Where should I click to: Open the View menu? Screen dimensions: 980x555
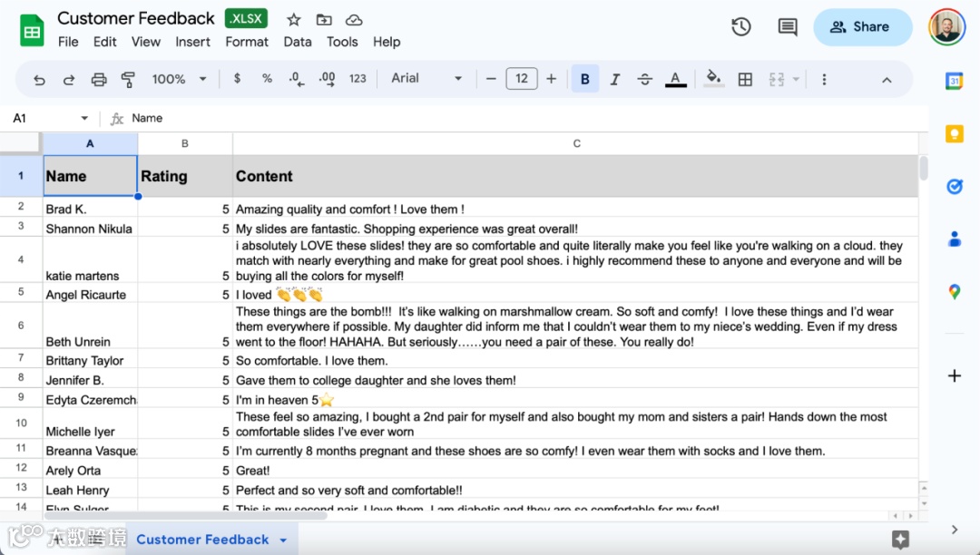click(145, 42)
